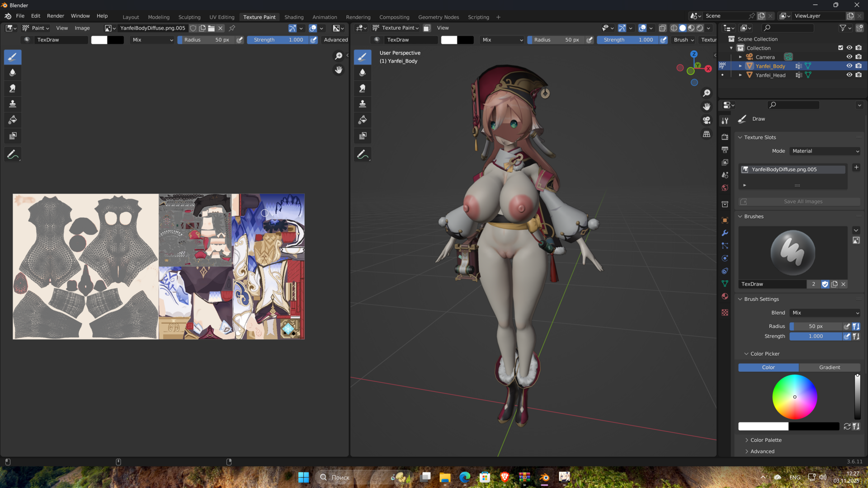Viewport: 868px width, 488px height.
Task: Toggle Yanfei_Body viewport visibility eye
Action: [x=849, y=66]
